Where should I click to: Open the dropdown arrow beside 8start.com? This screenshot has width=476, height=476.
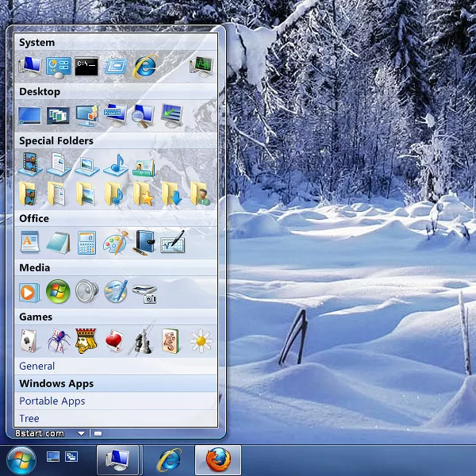pyautogui.click(x=81, y=433)
